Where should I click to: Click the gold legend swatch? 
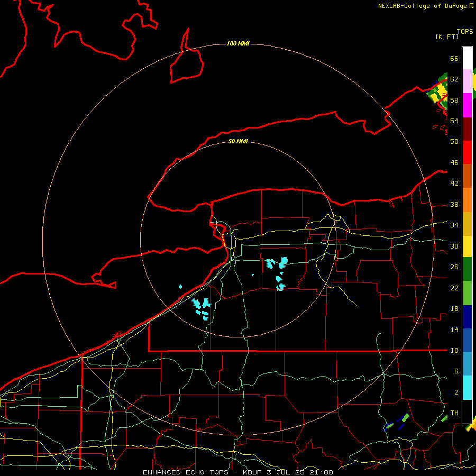tap(467, 224)
